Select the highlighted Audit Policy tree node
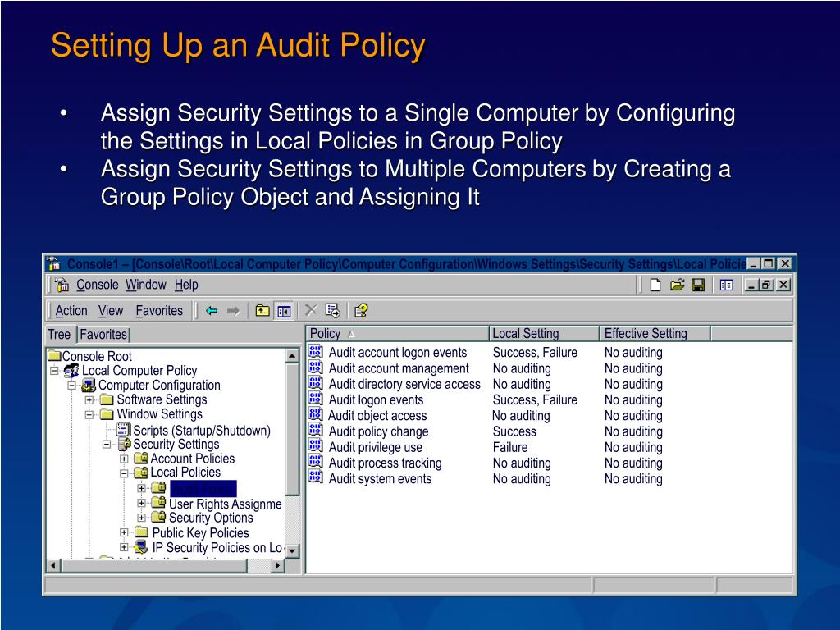Viewport: 840px width, 630px height. click(203, 488)
